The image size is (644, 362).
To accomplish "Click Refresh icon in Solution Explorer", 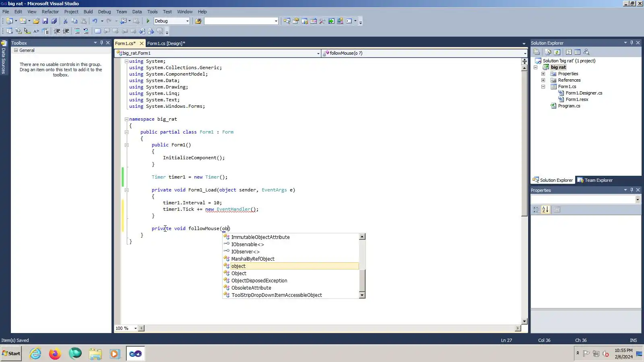I will click(x=557, y=52).
